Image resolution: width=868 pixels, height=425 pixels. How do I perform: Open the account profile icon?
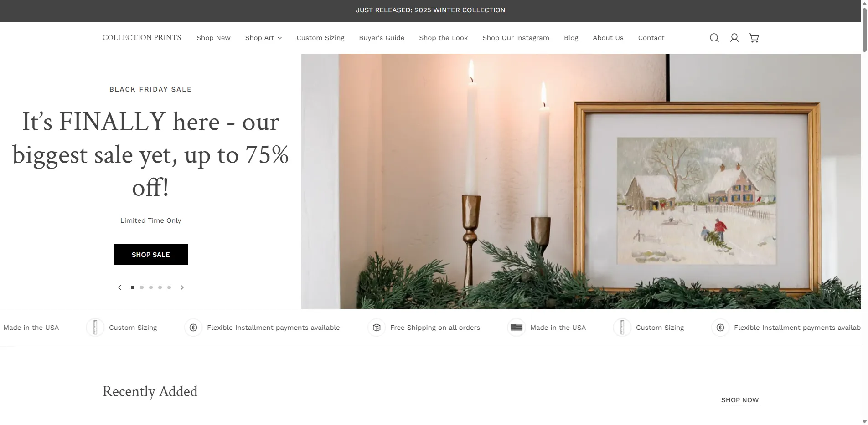(734, 38)
